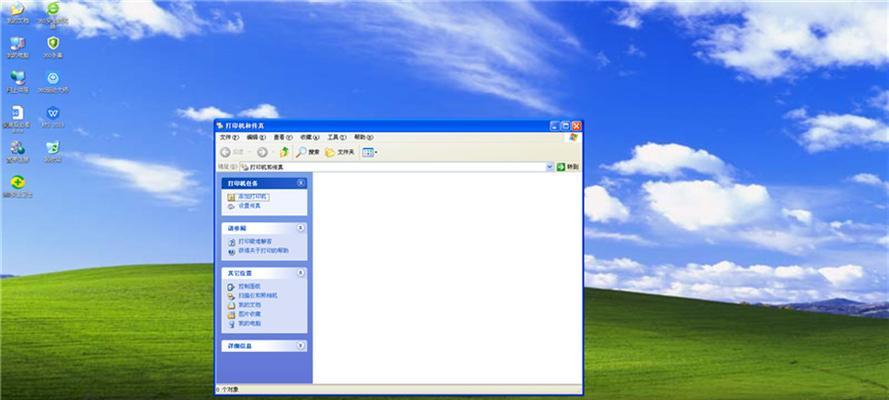Select the My Documents folder desktop icon
The width and height of the screenshot is (889, 400).
coord(18,12)
